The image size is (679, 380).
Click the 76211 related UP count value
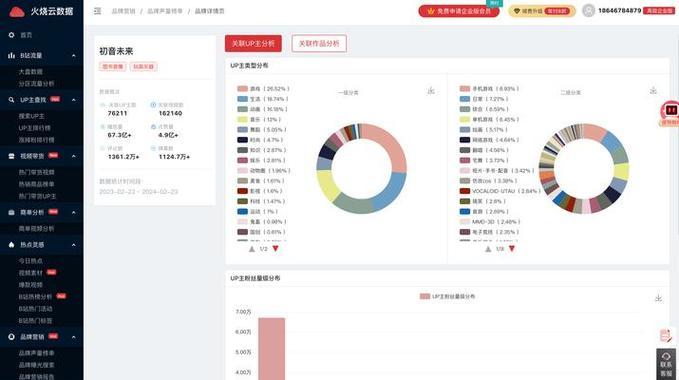[117, 113]
